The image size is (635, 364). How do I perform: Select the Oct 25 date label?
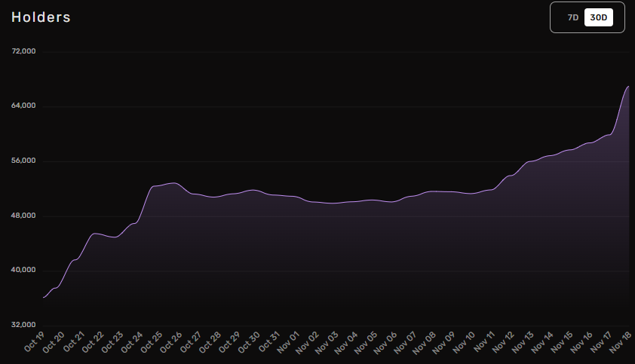click(x=153, y=343)
